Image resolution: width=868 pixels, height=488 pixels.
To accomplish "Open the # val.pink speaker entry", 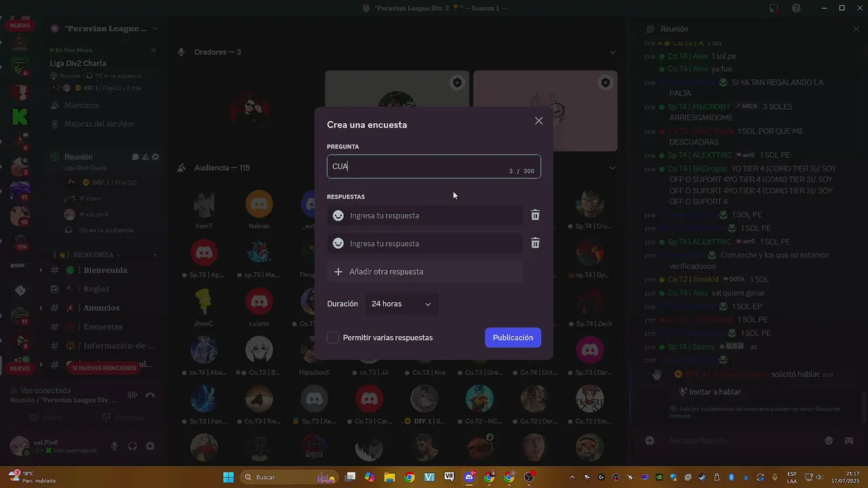I will [95, 214].
